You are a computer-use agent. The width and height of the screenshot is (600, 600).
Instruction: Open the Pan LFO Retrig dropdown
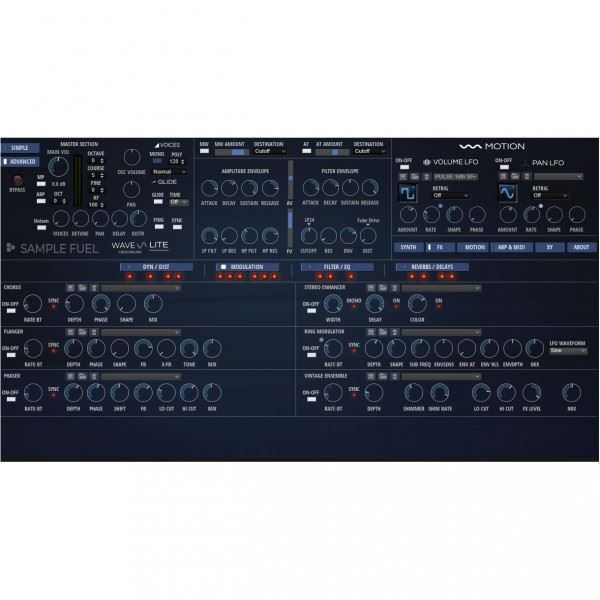point(550,196)
